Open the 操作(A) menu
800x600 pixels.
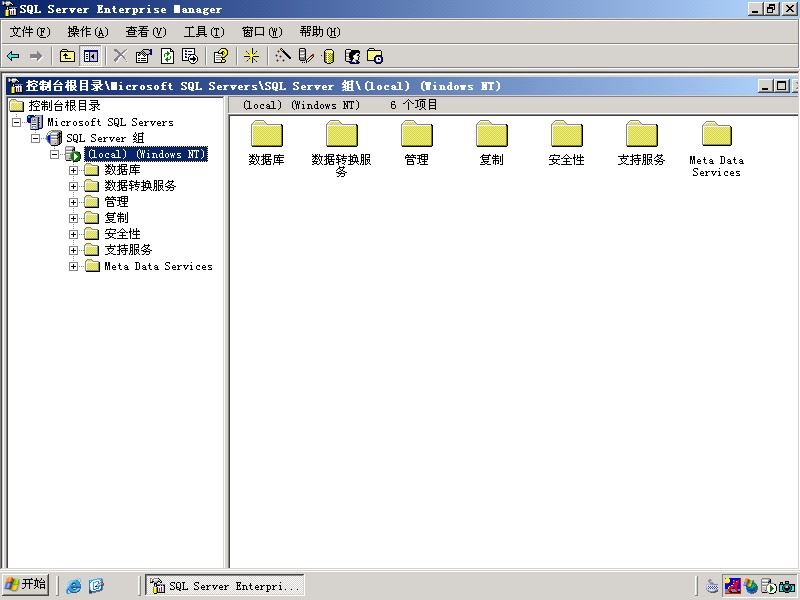tap(88, 32)
